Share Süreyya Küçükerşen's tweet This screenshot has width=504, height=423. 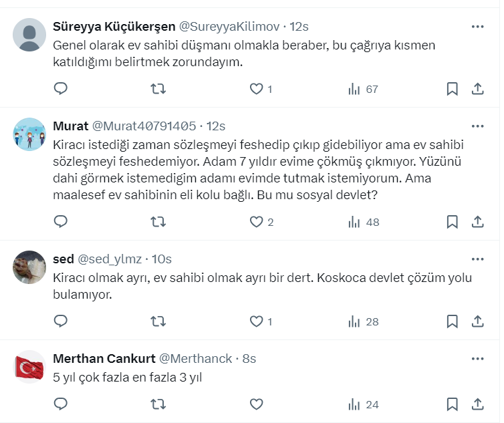478,89
